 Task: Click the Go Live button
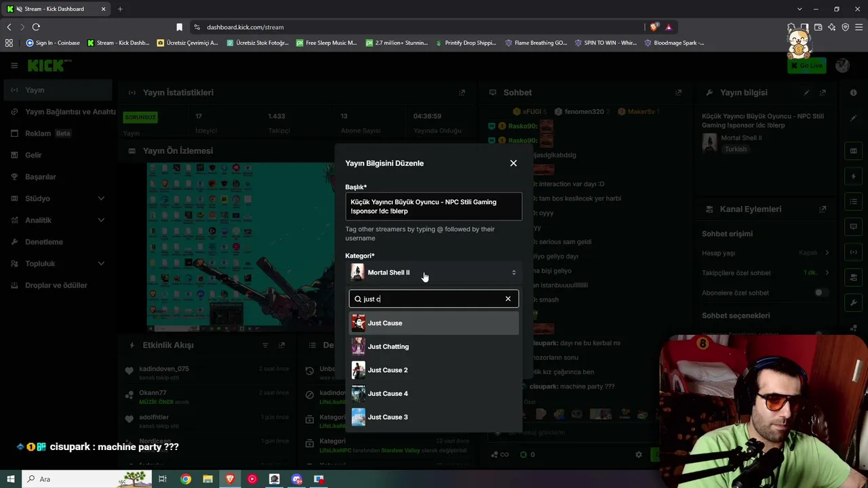click(x=806, y=66)
